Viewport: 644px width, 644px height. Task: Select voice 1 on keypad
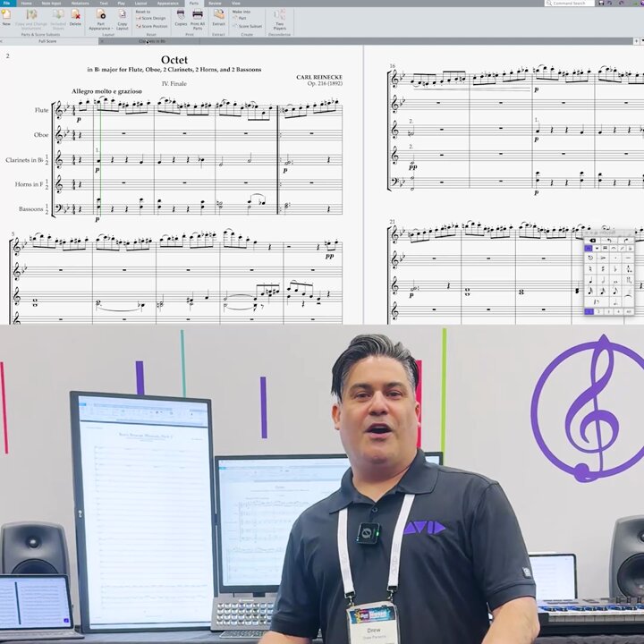point(589,312)
